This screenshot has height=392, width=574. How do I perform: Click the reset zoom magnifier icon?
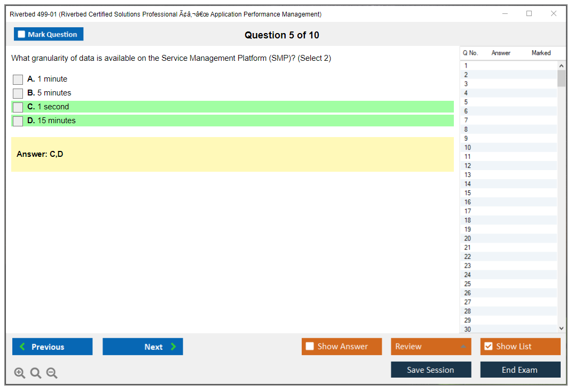(36, 373)
